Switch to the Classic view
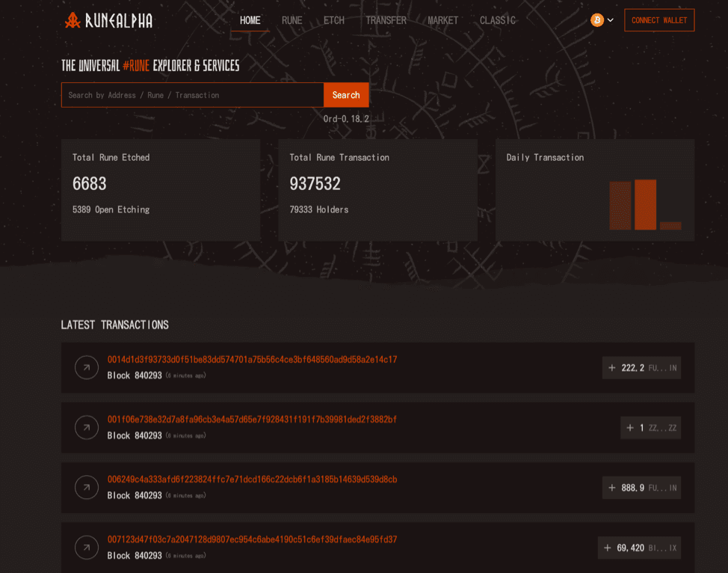Screen dimensions: 728x573 tap(497, 20)
